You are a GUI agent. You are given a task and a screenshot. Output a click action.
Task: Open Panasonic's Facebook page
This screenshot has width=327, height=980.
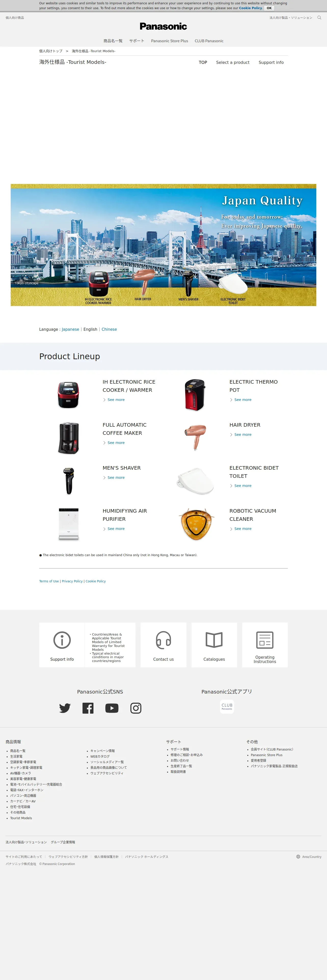88,708
